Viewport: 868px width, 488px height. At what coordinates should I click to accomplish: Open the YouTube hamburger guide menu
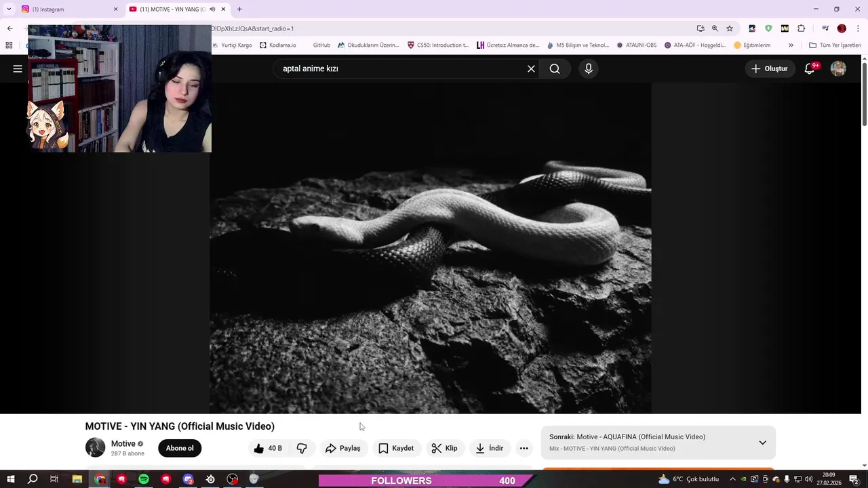[x=18, y=68]
